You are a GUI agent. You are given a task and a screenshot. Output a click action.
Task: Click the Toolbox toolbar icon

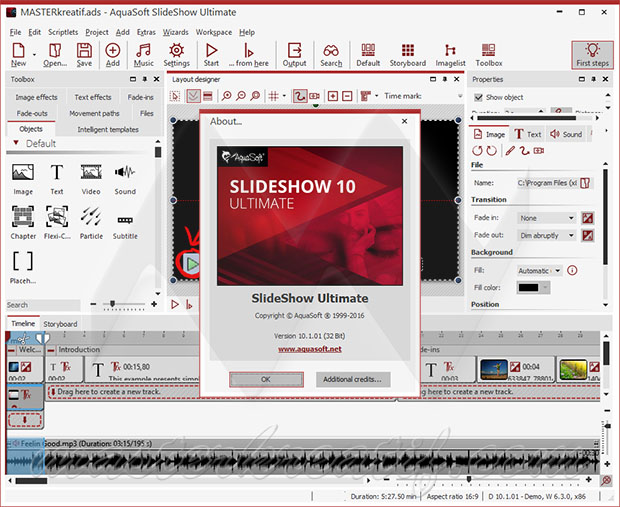click(x=489, y=50)
